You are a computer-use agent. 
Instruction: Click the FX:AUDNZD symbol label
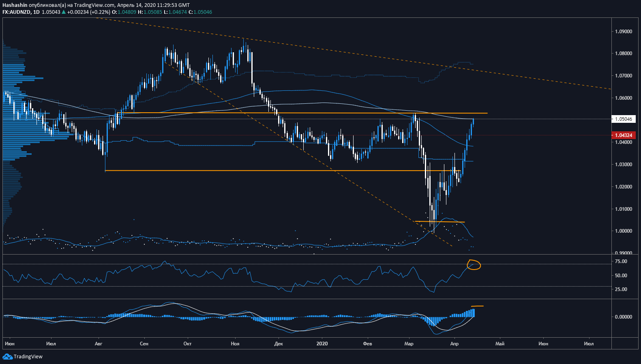pos(16,12)
